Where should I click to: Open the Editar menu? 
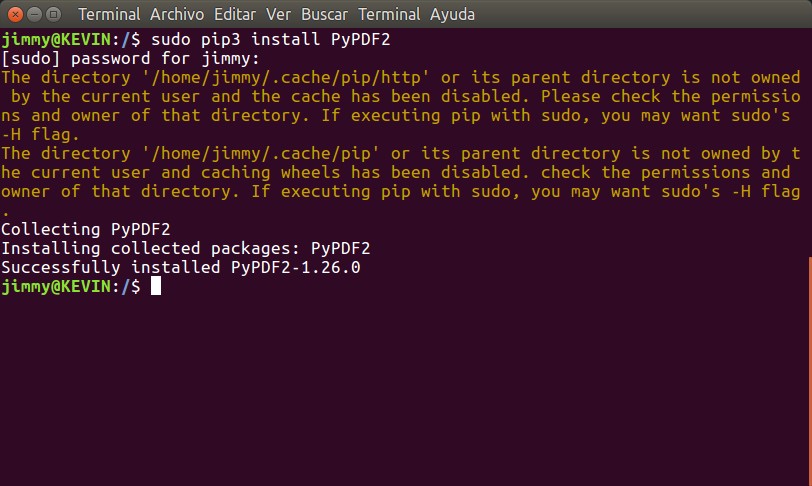[232, 15]
